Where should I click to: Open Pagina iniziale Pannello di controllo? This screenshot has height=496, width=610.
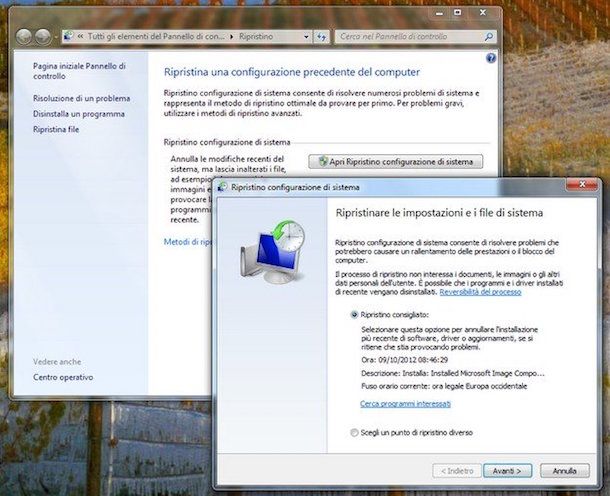[x=79, y=71]
